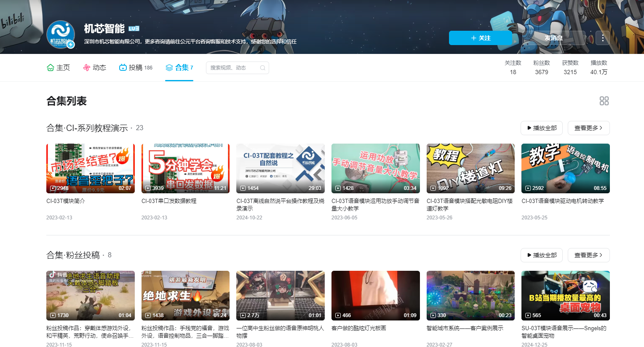The height and width of the screenshot is (347, 644).
Task: Open the CI-03T模块简介 video thumbnail
Action: click(x=90, y=168)
